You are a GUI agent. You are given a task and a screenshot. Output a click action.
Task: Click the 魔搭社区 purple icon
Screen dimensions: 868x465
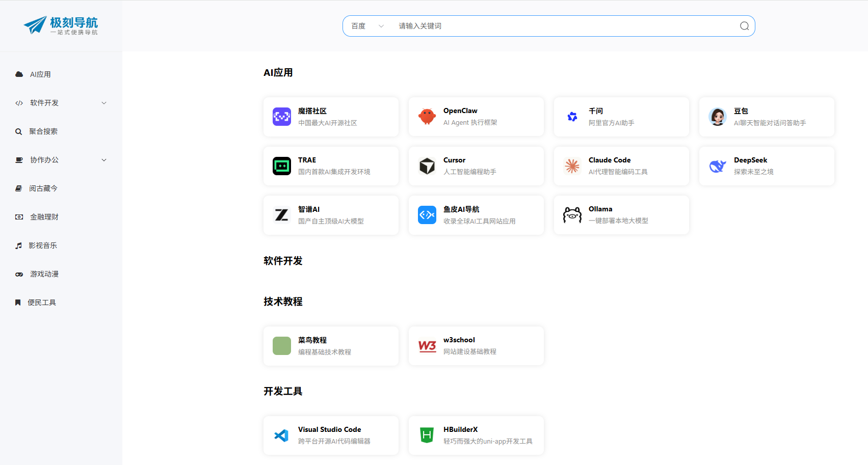tap(282, 117)
